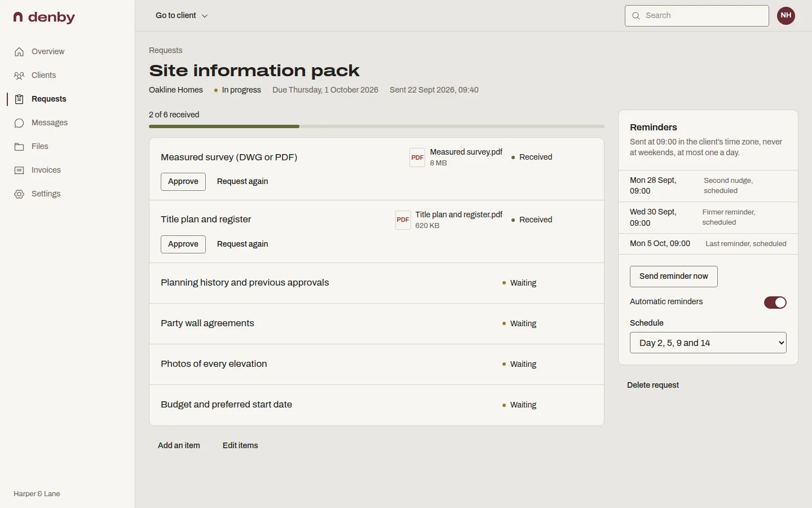Click Send reminder now
The height and width of the screenshot is (508, 812).
click(674, 277)
